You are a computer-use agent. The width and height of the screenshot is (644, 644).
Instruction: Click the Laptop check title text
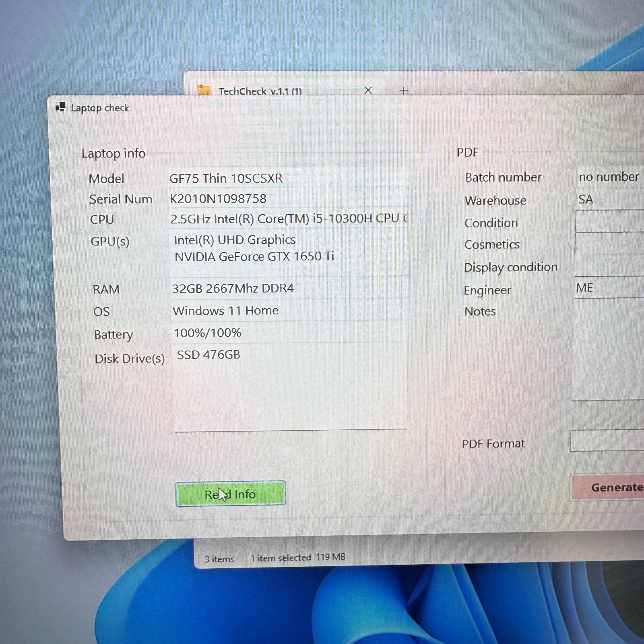pyautogui.click(x=100, y=108)
